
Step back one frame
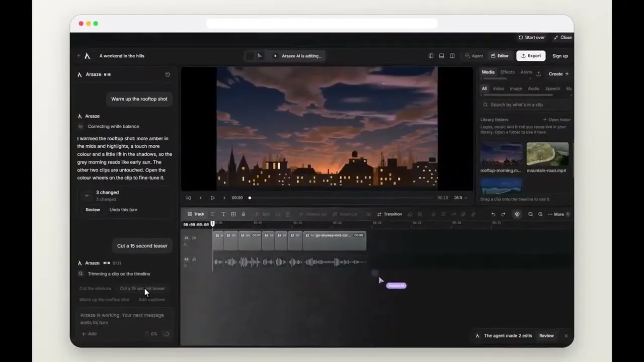(200, 198)
